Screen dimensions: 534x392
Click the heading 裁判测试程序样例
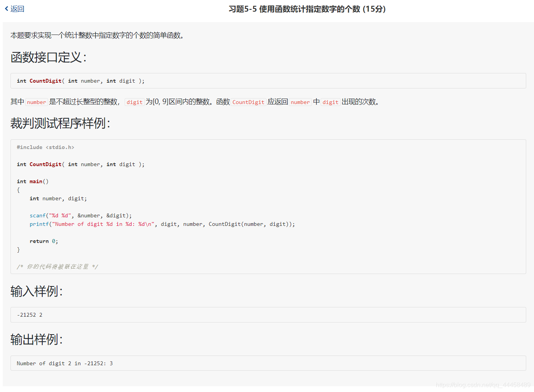[61, 123]
